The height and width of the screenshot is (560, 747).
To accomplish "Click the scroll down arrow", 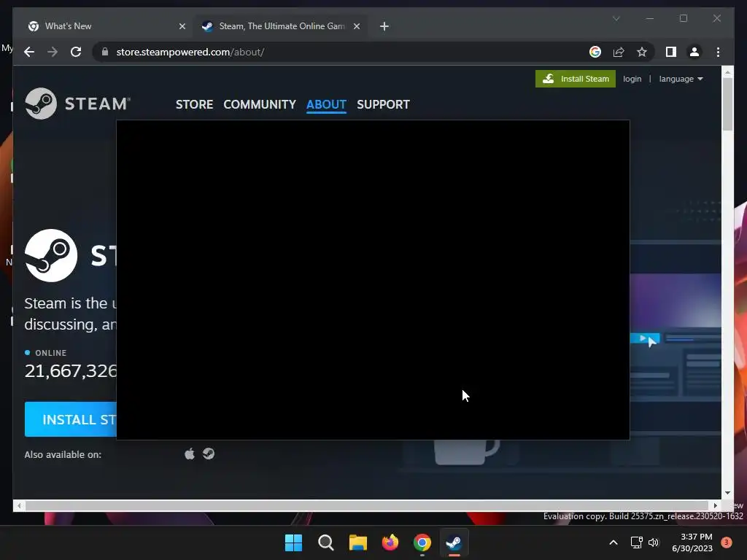I will click(x=727, y=493).
